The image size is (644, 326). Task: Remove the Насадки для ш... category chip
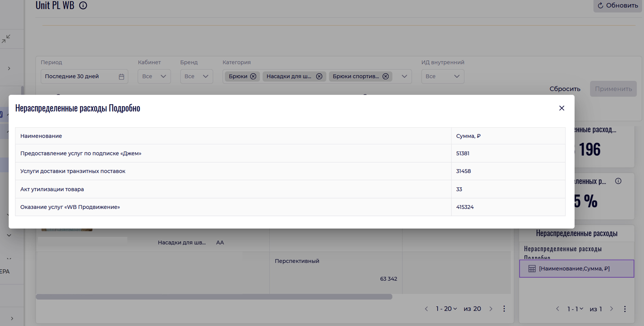tap(319, 76)
